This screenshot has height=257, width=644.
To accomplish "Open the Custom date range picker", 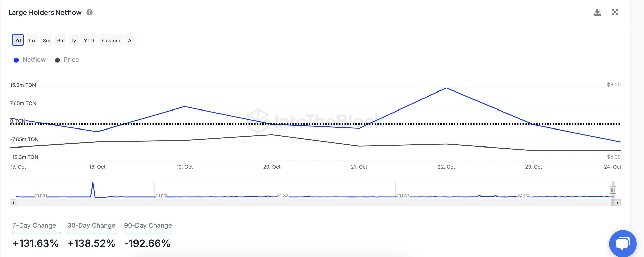I will (x=111, y=40).
